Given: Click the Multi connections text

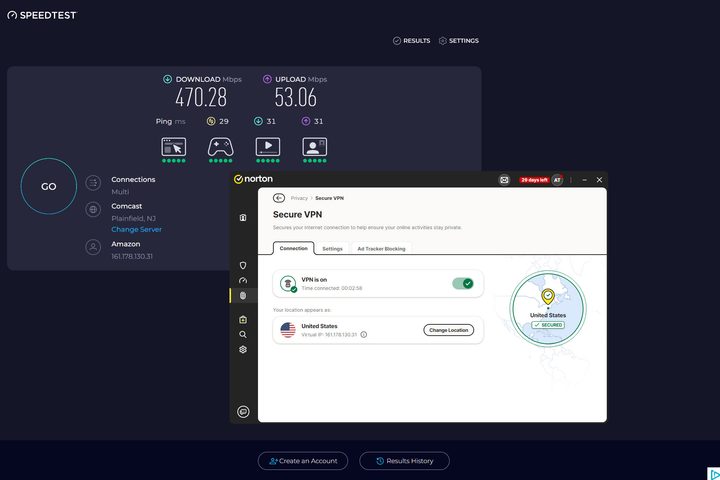Looking at the screenshot, I should coord(120,192).
